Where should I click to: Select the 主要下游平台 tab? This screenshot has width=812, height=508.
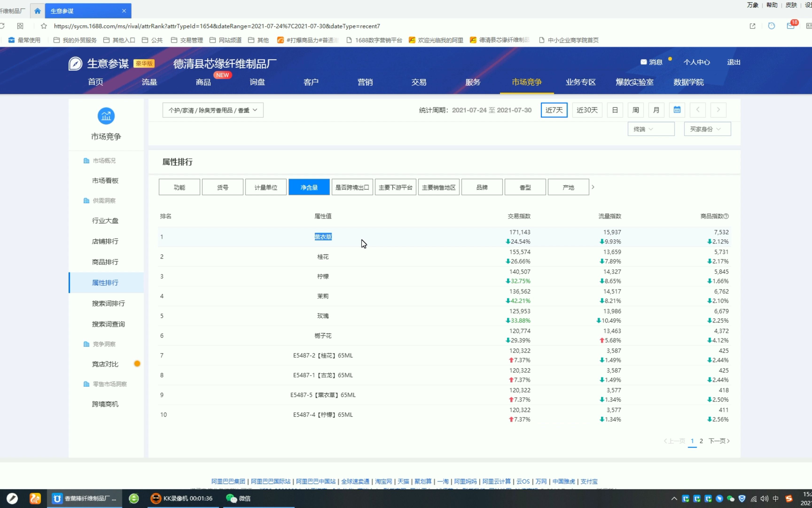(396, 187)
